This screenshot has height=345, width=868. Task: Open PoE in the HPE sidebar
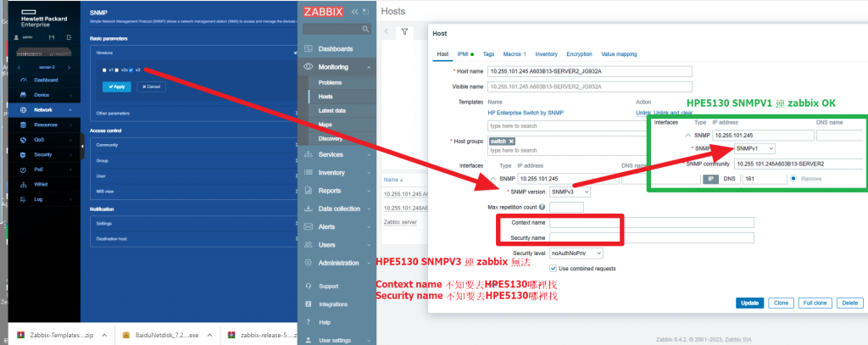tap(39, 170)
